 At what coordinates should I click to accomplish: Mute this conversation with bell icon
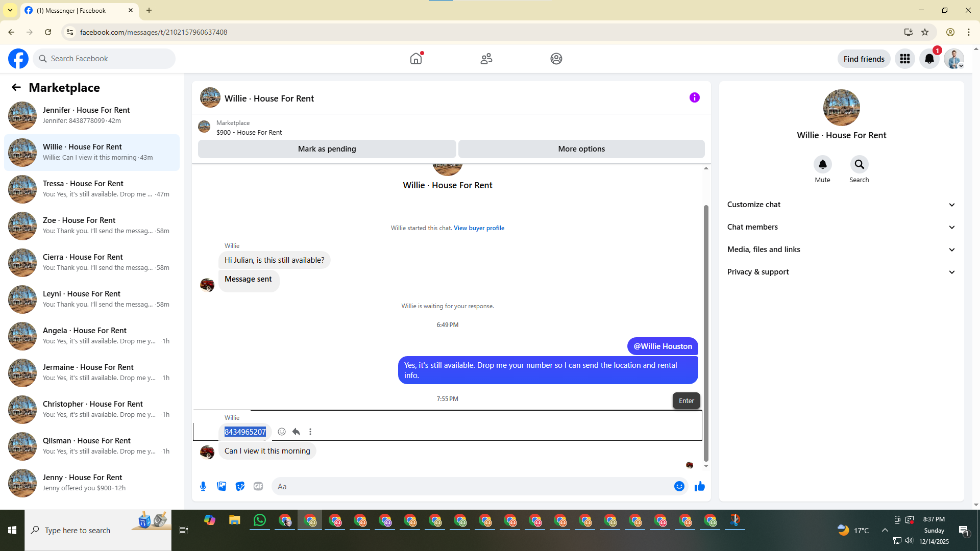click(822, 164)
